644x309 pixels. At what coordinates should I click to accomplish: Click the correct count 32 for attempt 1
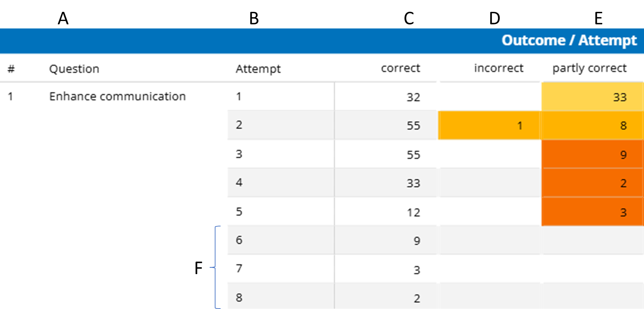(x=413, y=97)
